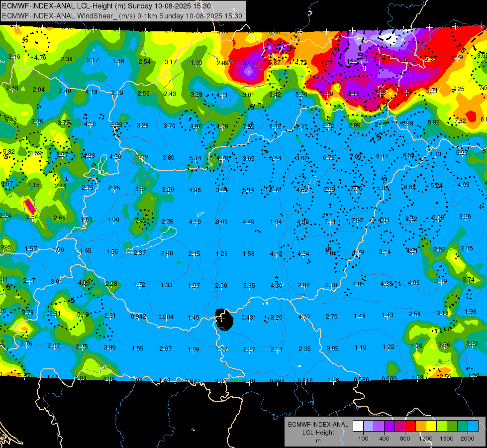The width and height of the screenshot is (487, 448).
Task: Click the wind shear value 7.11
Action: click(x=330, y=222)
